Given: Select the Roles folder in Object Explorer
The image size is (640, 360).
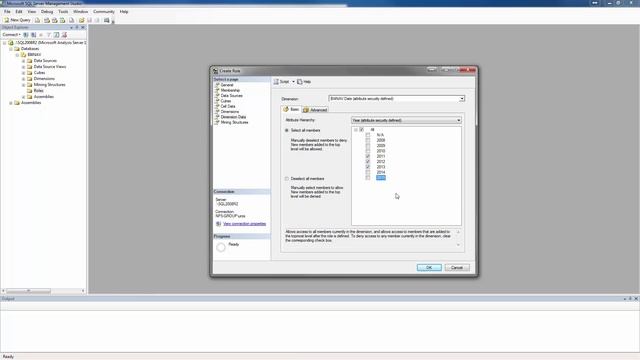Looking at the screenshot, I should point(38,91).
